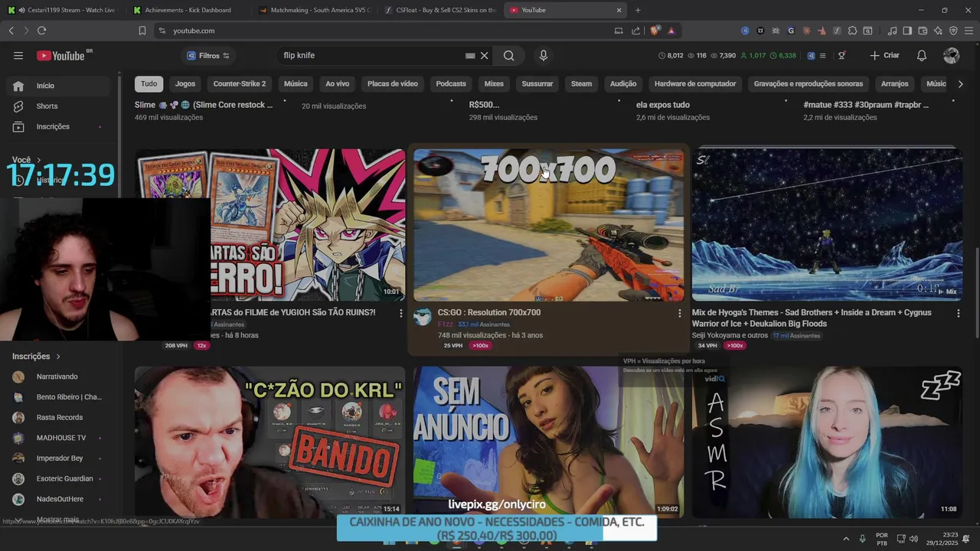Select the 'Placas de vídeo' chip
This screenshot has height=551, width=980.
[393, 84]
